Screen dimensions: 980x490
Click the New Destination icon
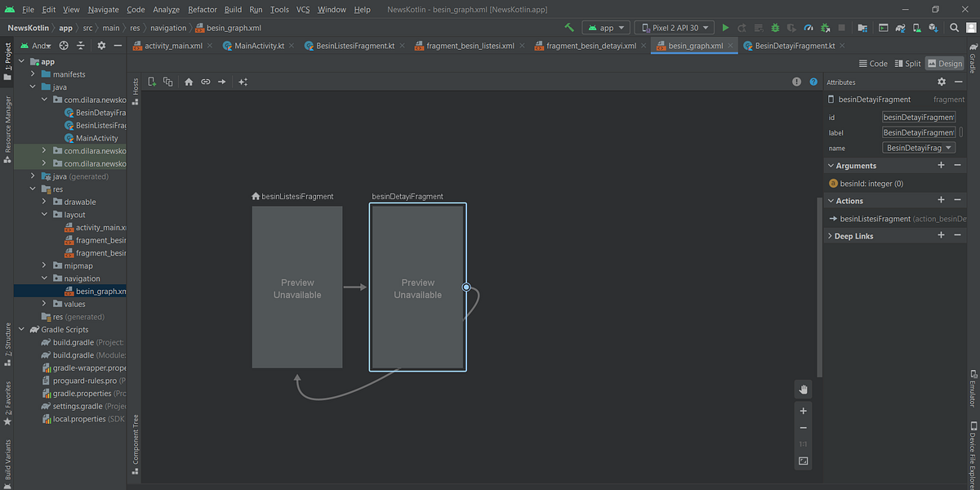[x=152, y=82]
